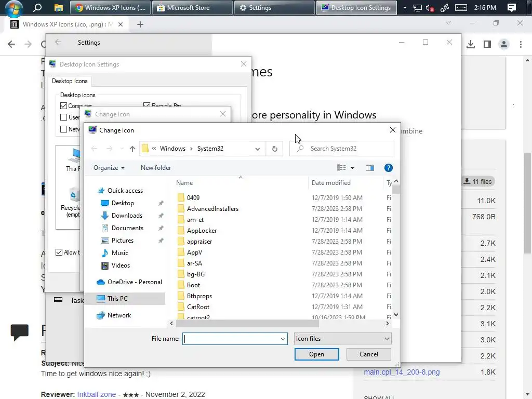Image resolution: width=532 pixels, height=399 pixels.
Task: Switch to Settings taskbar window
Action: click(274, 7)
